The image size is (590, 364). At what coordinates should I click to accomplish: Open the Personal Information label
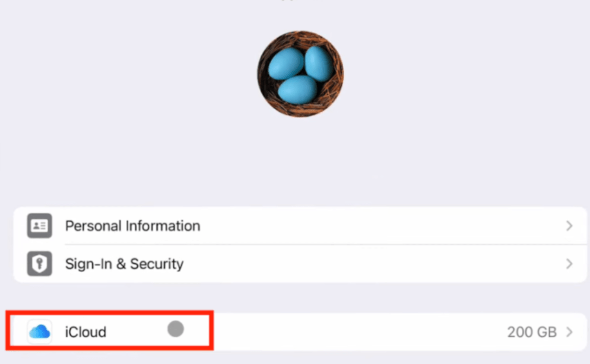132,226
